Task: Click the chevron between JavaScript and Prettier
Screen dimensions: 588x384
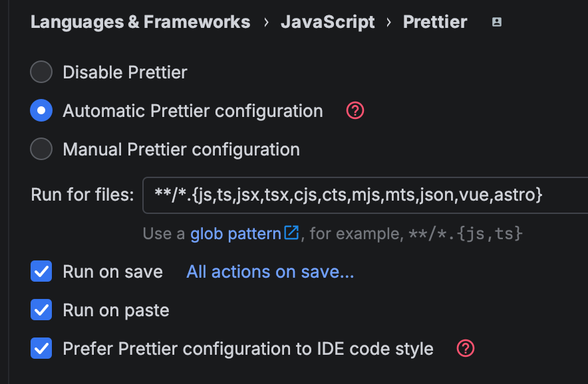Action: tap(389, 23)
